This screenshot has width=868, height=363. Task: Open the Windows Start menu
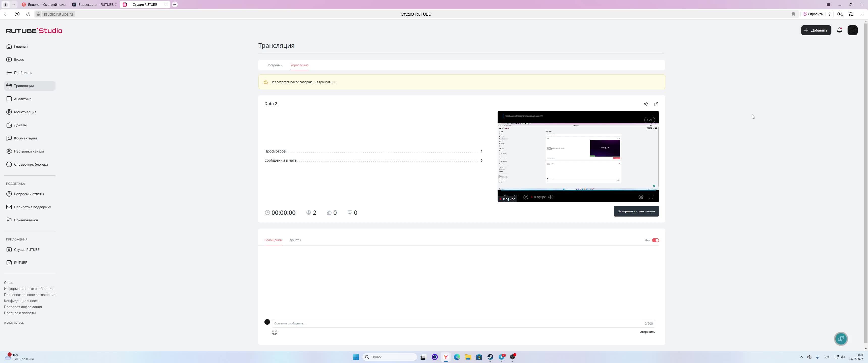click(x=356, y=357)
